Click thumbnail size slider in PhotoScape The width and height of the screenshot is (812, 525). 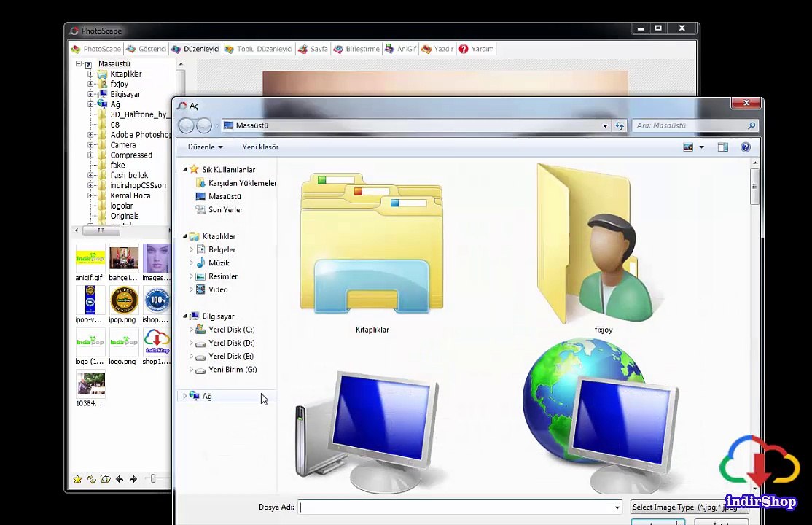pos(153,479)
